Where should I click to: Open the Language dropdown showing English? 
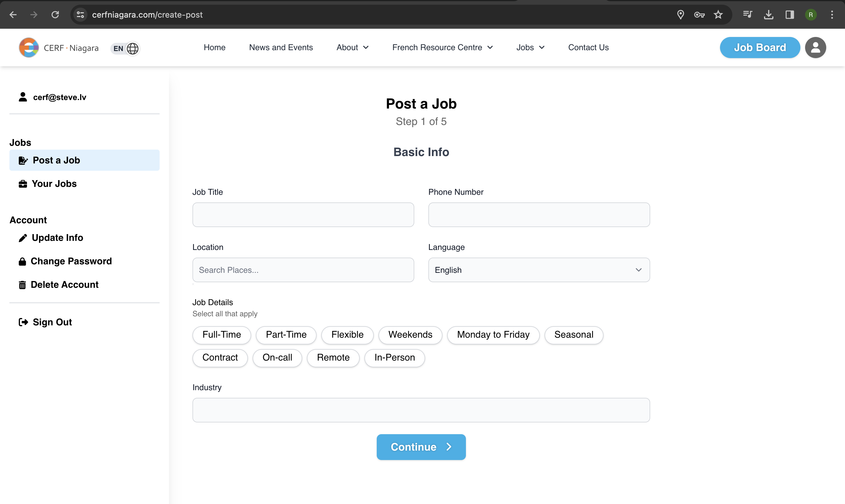point(539,270)
